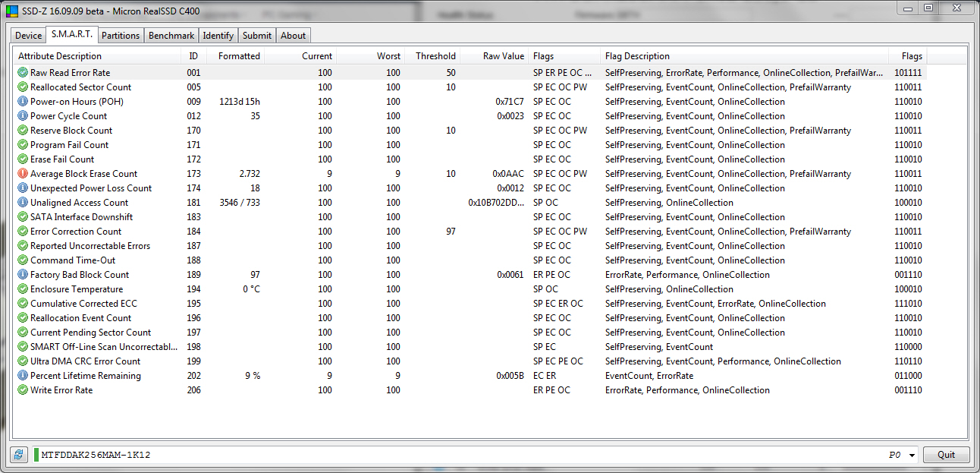Image resolution: width=980 pixels, height=473 pixels.
Task: Click the green check icon for SATA Interface Downshift
Action: 23,217
